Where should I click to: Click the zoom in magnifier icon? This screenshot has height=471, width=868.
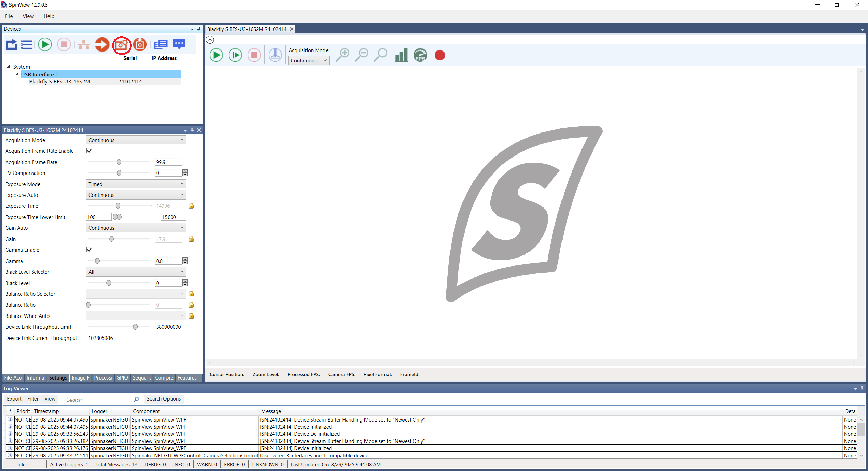point(342,55)
